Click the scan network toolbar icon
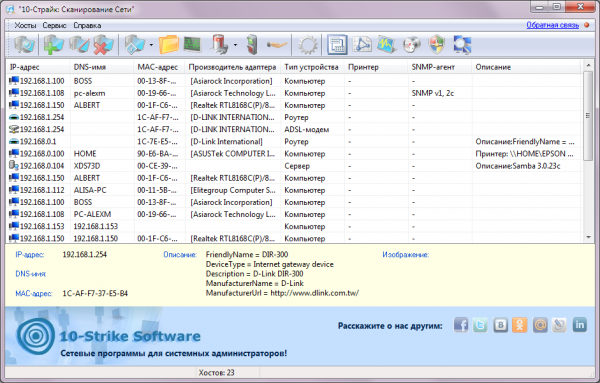Image resolution: width=600 pixels, height=383 pixels. 24,45
